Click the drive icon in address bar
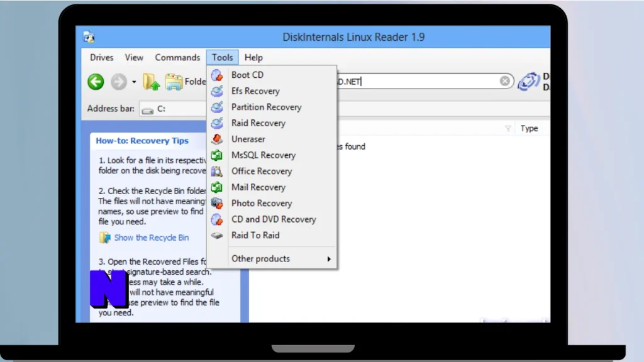 (147, 110)
